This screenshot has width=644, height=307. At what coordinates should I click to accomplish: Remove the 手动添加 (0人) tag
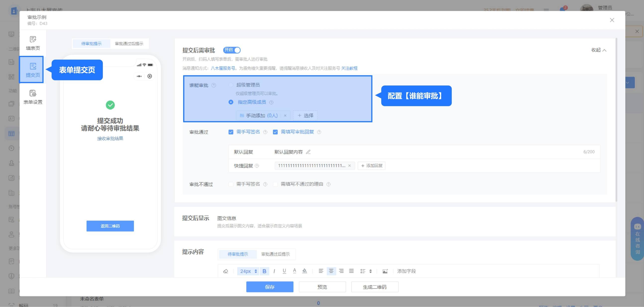coord(285,116)
